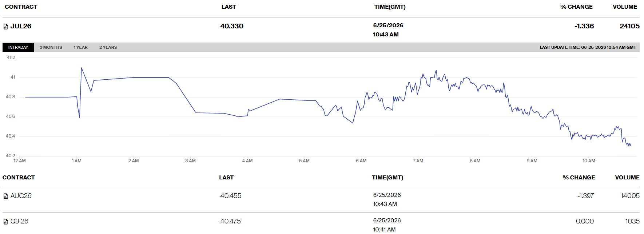
Task: Open the AUG26 contract row
Action: pos(321,199)
